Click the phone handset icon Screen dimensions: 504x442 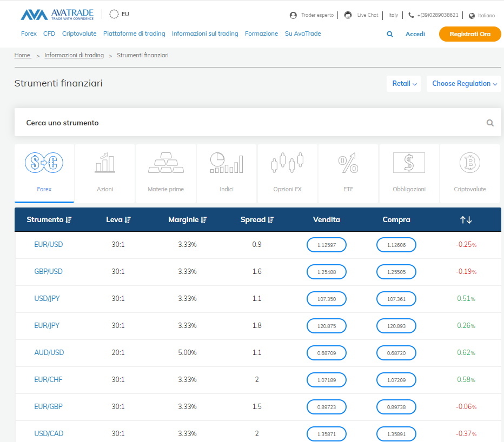[x=411, y=15]
